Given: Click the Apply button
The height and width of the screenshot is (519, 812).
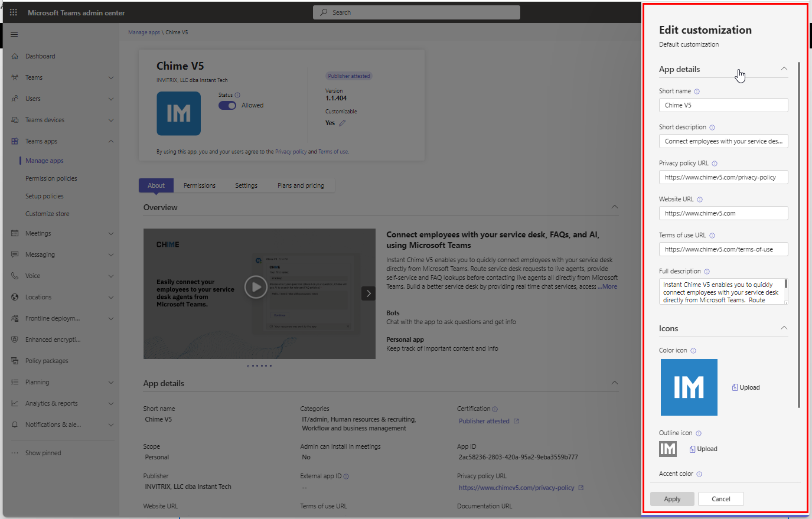Looking at the screenshot, I should (x=672, y=499).
